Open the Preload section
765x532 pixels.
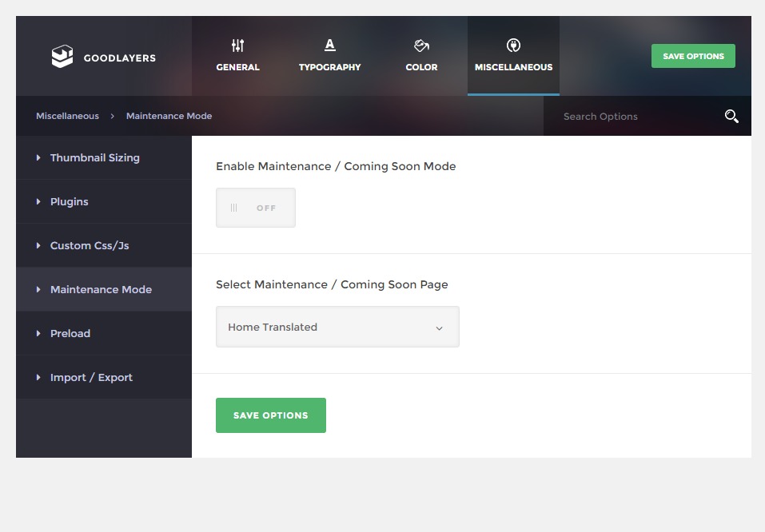coord(104,333)
